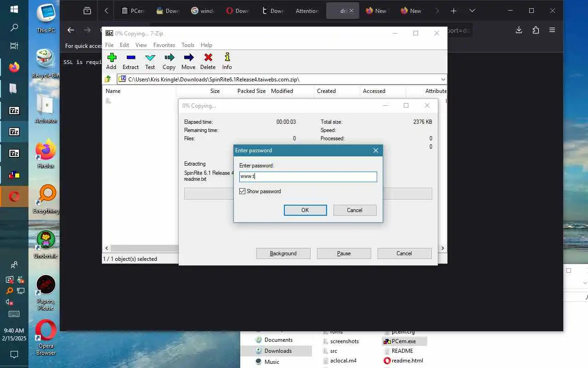Click the Firefox icon in the taskbar
588x368 pixels.
pos(14,67)
